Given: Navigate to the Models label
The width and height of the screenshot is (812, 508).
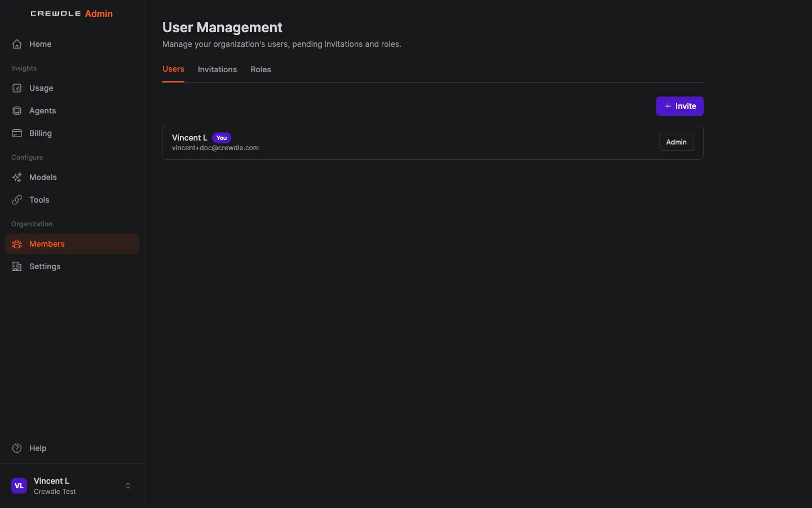Looking at the screenshot, I should point(43,177).
